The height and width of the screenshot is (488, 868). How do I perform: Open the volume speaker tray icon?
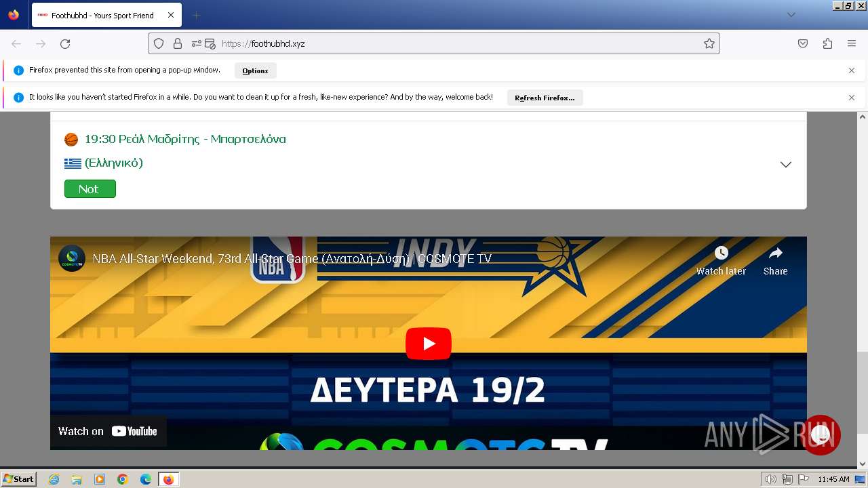click(771, 479)
